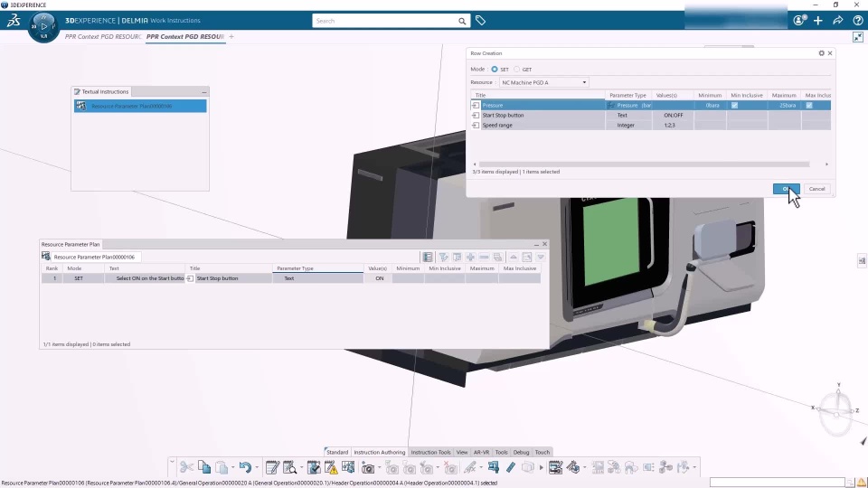Select Resource Parameter Plan item in Textual Instructions

tap(140, 107)
